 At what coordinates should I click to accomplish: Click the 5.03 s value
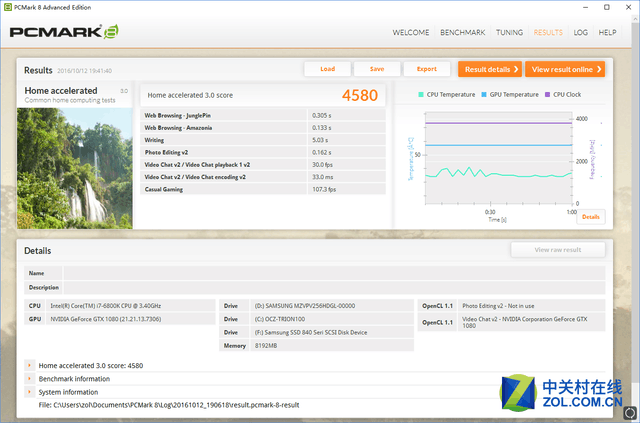coord(320,140)
